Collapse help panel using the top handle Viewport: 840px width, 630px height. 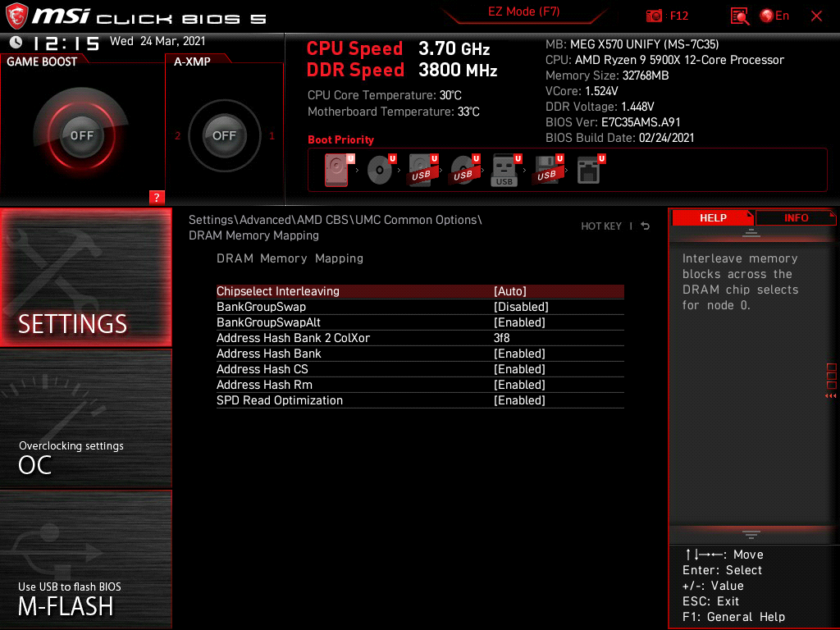(x=751, y=232)
